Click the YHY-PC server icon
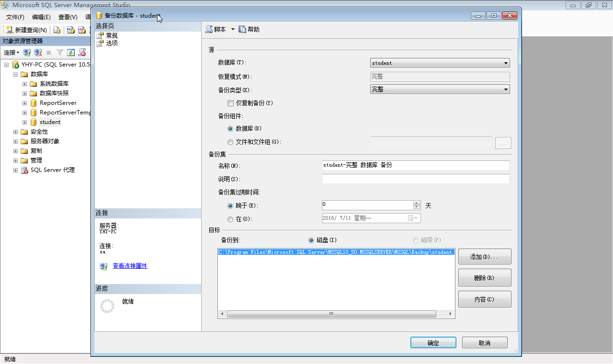Screen dimensions: 613x364 pyautogui.click(x=15, y=65)
